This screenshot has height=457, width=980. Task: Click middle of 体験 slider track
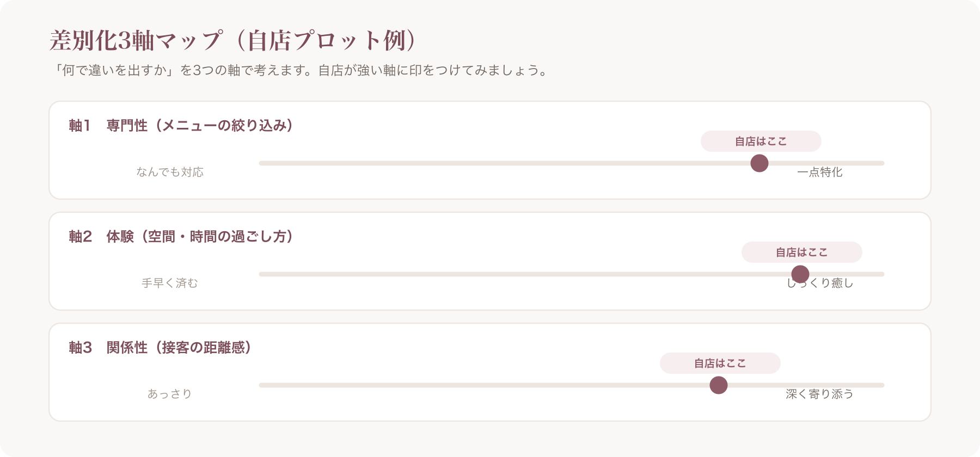point(572,274)
